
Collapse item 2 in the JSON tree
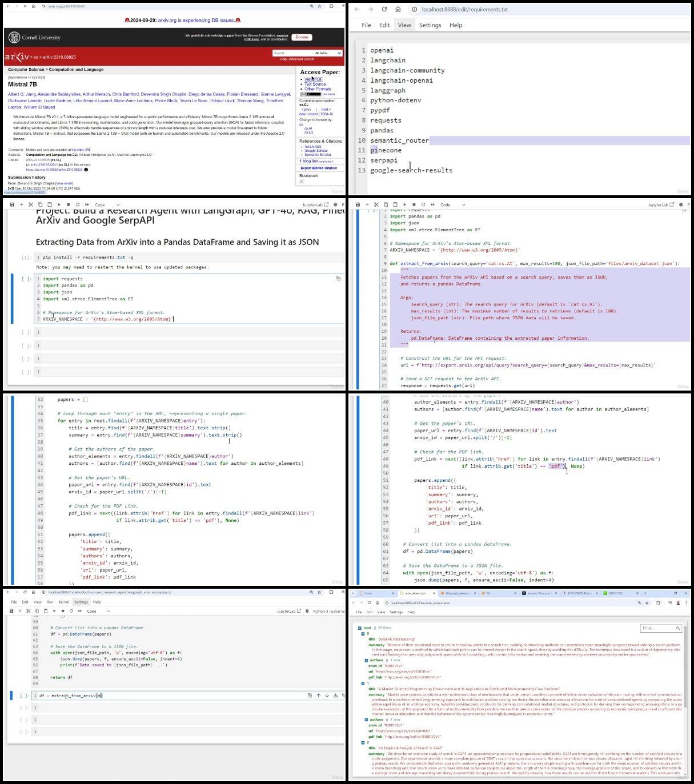click(363, 742)
